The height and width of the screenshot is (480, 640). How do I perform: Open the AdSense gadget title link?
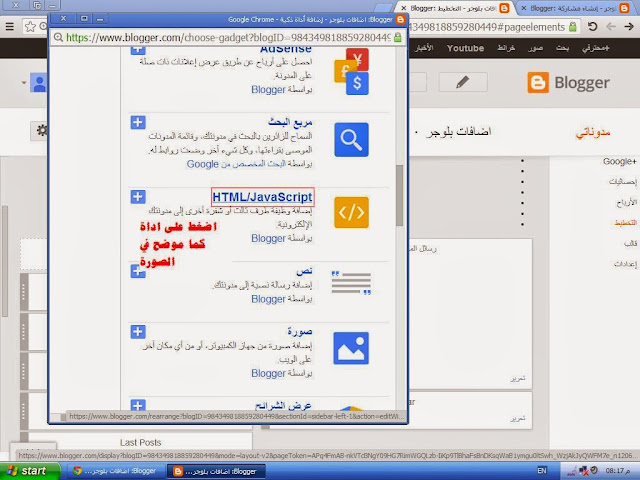(286, 50)
